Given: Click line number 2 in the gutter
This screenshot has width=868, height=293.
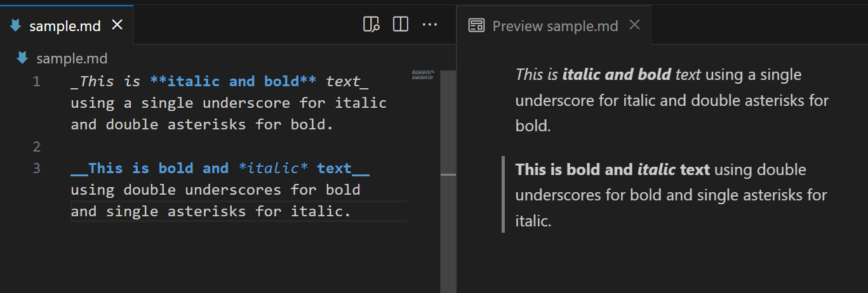Looking at the screenshot, I should click(x=36, y=146).
